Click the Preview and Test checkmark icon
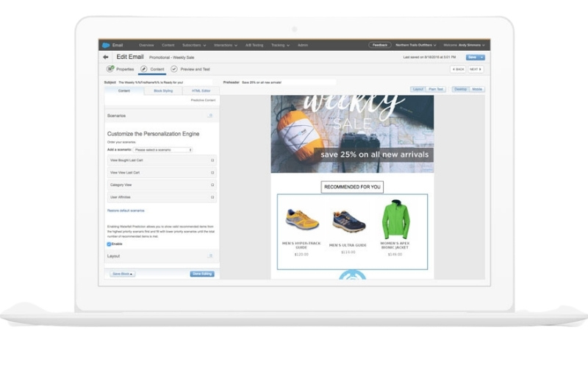Viewport: 588px width, 368px height. (x=174, y=69)
